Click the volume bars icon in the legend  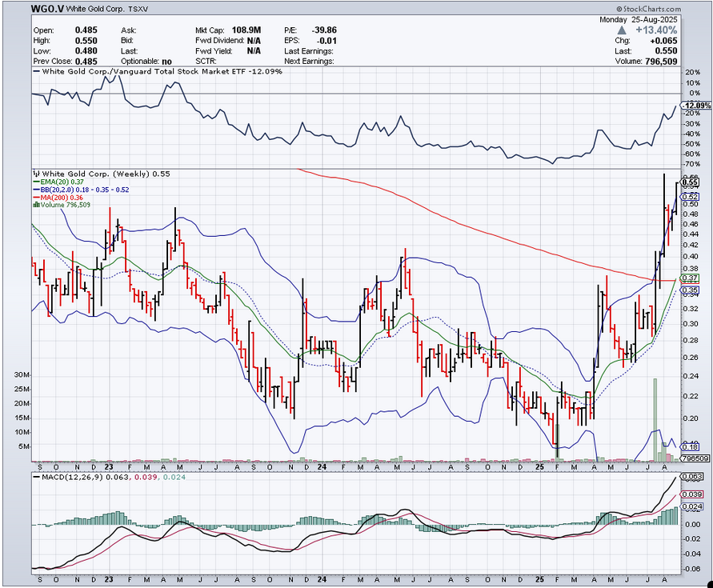coord(35,205)
